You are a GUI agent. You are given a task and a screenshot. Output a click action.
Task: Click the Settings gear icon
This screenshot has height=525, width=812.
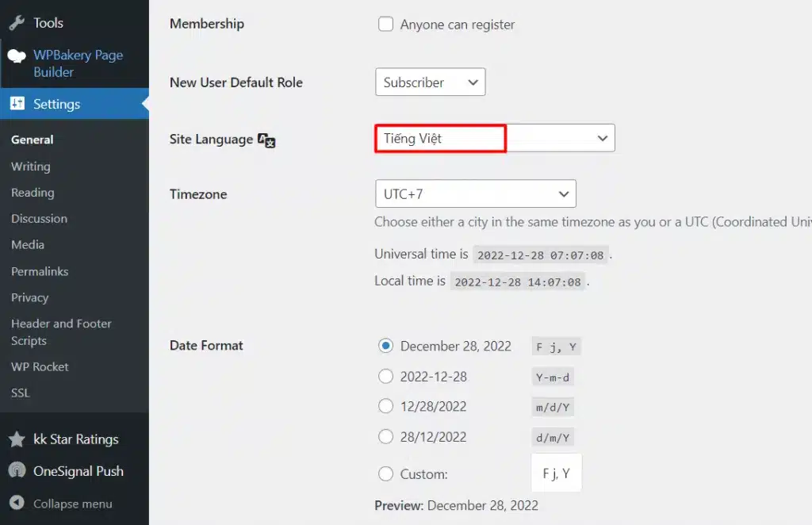[x=16, y=104]
